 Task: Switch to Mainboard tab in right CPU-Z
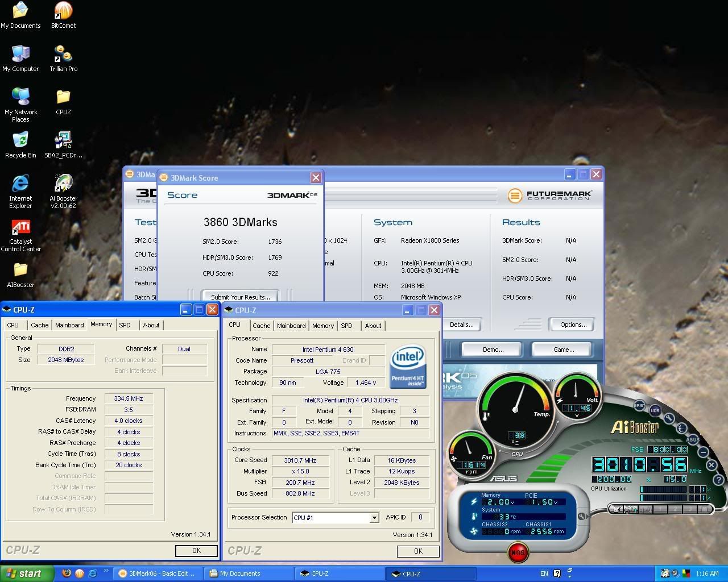click(291, 326)
